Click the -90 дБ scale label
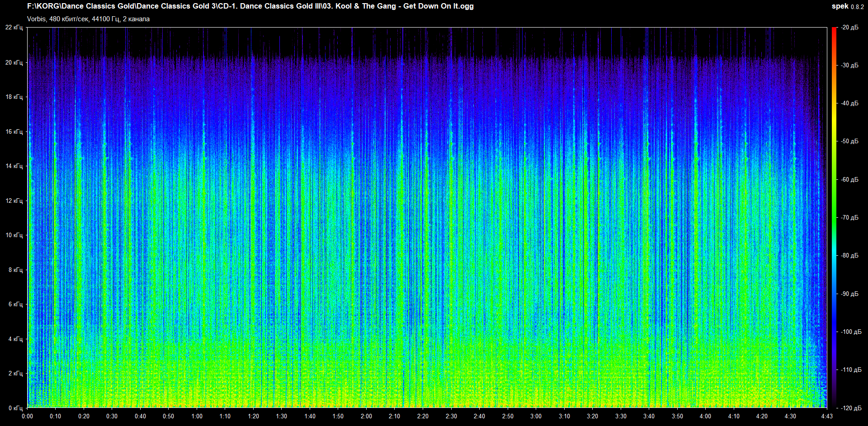868x426 pixels. 849,294
